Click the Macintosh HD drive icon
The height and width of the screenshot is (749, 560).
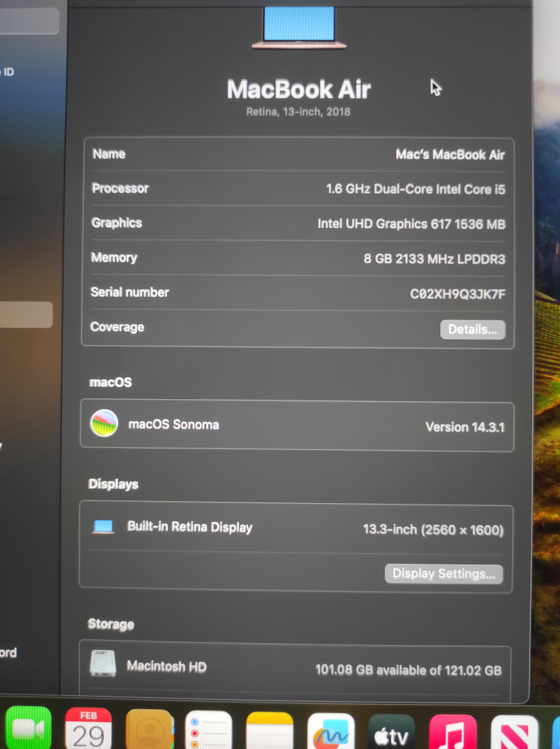click(103, 663)
